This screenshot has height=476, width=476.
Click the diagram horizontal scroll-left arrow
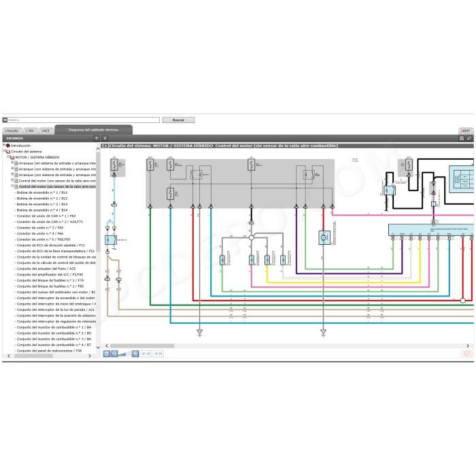click(x=107, y=346)
